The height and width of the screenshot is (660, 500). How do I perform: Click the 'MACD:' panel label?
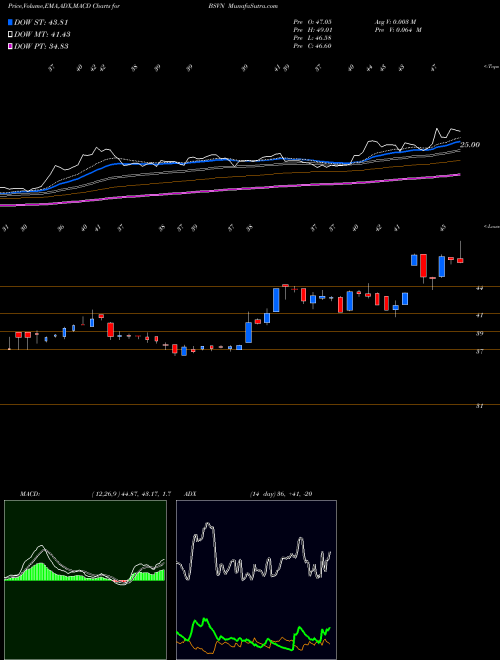30,494
